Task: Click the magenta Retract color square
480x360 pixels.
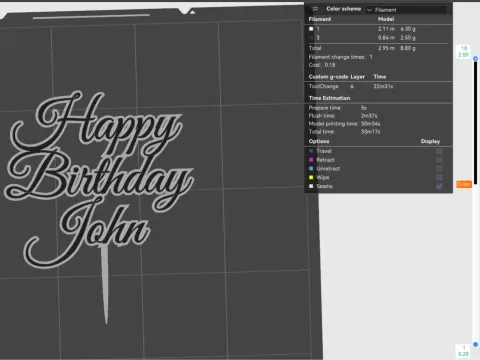Action: pyautogui.click(x=311, y=160)
